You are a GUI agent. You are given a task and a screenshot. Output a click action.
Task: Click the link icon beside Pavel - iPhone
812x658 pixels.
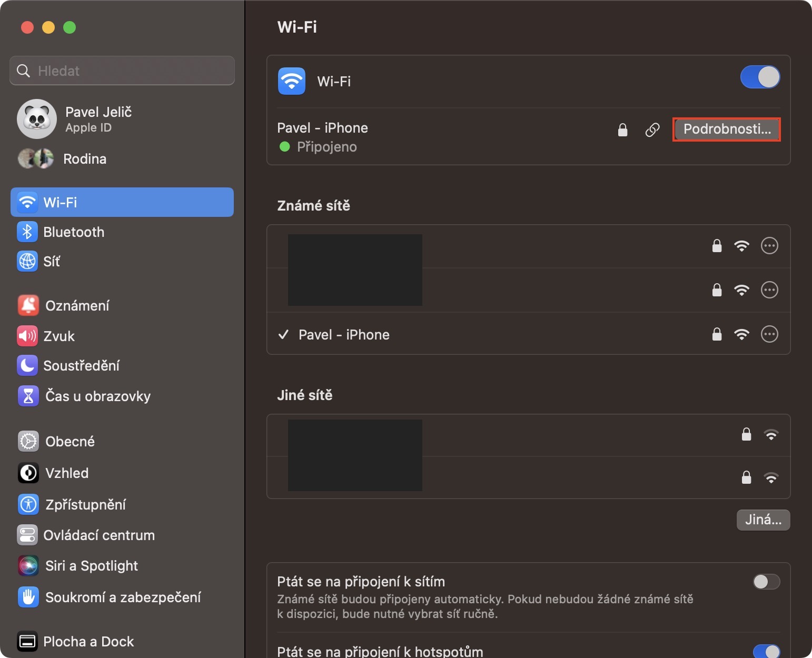(x=652, y=129)
